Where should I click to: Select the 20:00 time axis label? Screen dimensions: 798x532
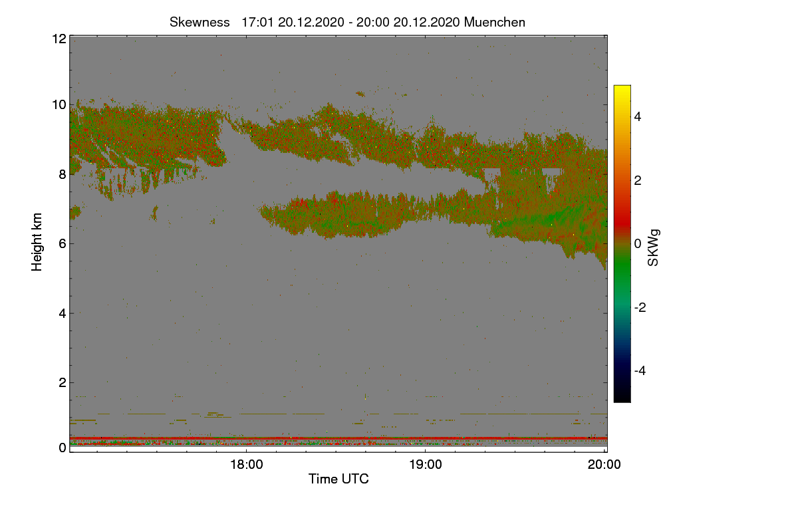point(604,465)
